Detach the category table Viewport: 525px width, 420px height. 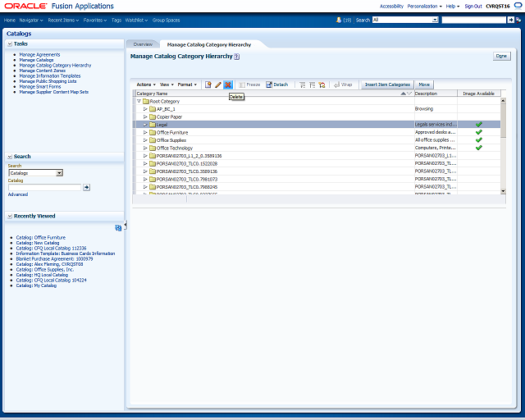(x=277, y=84)
